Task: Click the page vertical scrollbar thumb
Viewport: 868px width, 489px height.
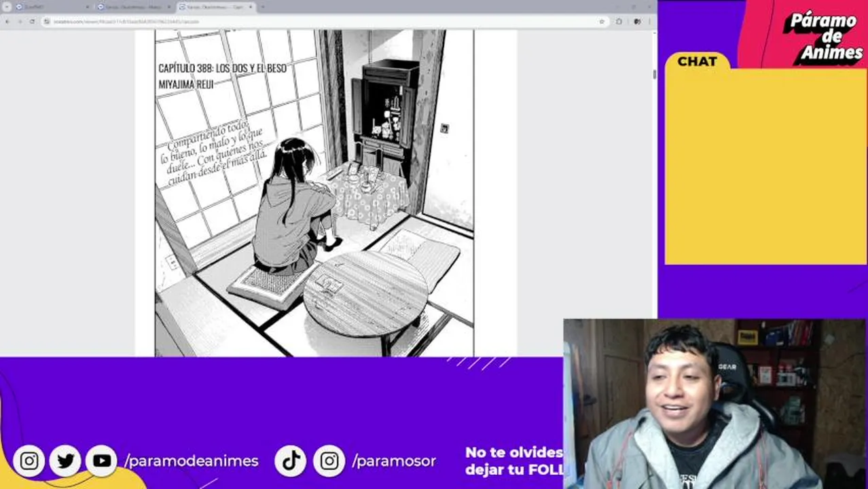Action: click(x=654, y=74)
